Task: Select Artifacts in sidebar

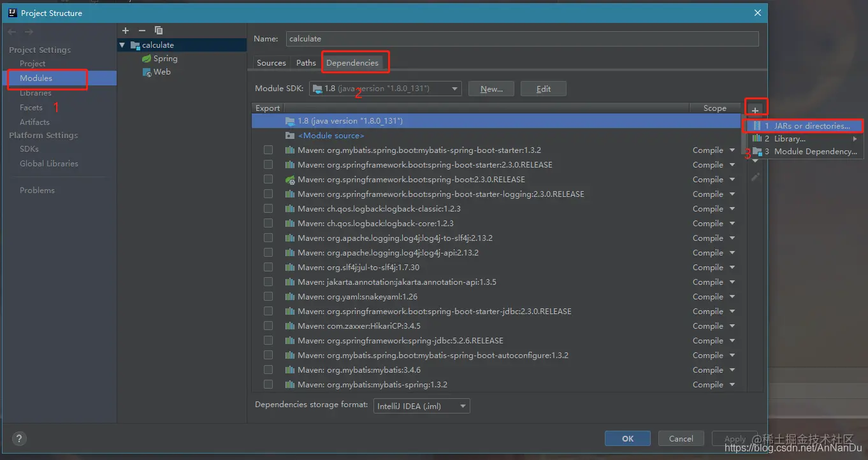Action: click(x=34, y=122)
